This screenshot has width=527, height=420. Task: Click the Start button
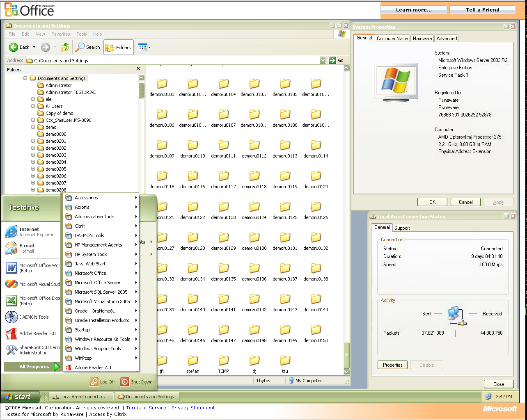click(21, 397)
